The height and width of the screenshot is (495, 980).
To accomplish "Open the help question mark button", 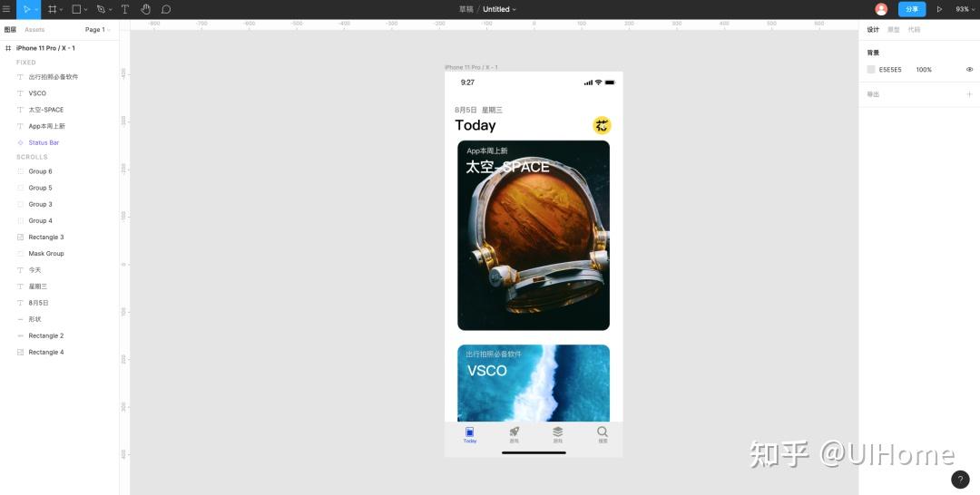I will click(x=961, y=480).
